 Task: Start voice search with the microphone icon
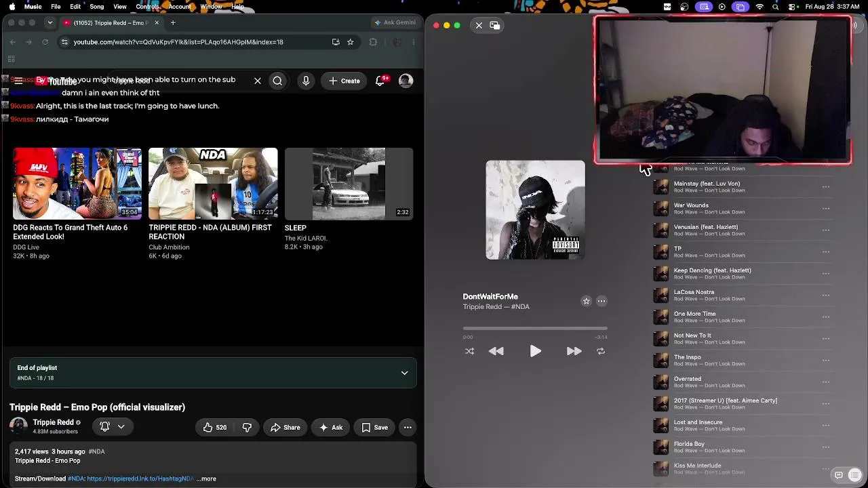[306, 81]
